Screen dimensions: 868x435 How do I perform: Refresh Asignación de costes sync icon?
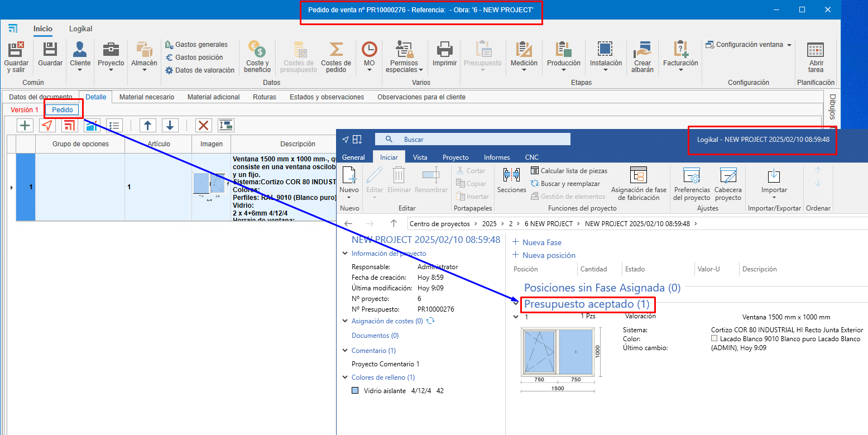[430, 321]
